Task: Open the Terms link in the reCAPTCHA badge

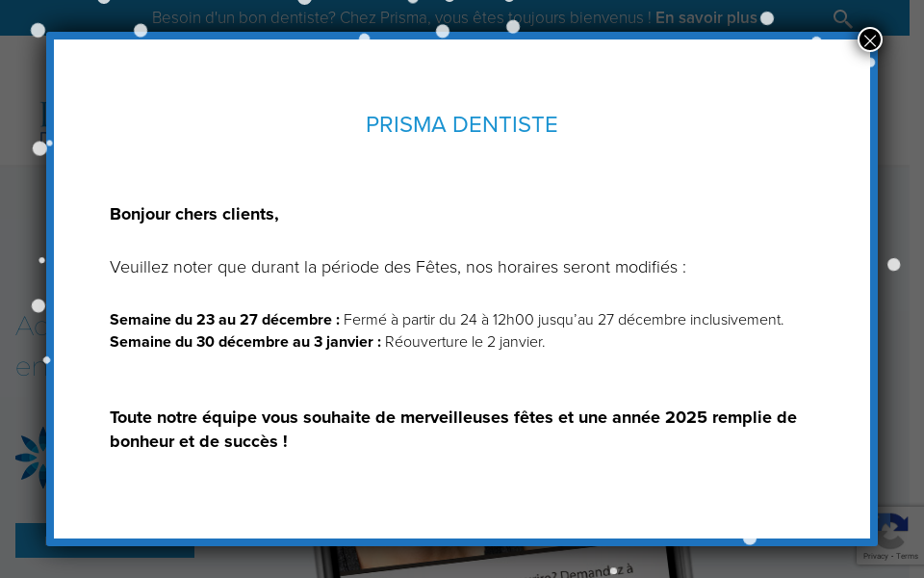Action: (x=905, y=556)
